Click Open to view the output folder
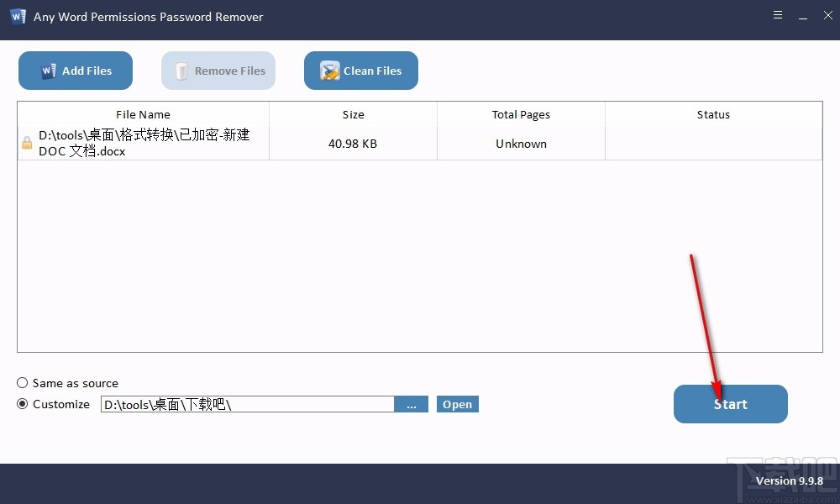 pyautogui.click(x=457, y=404)
